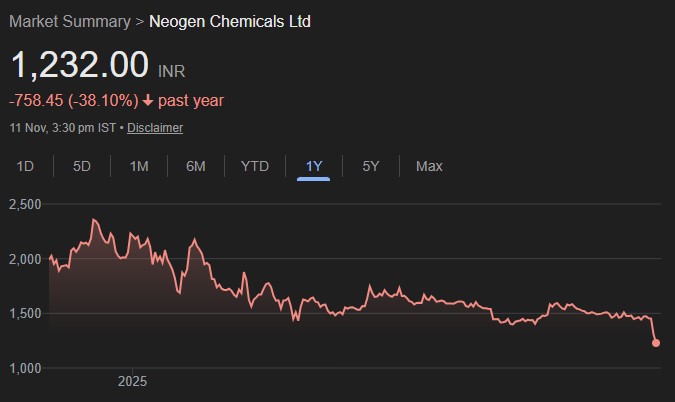This screenshot has height=402, width=675.
Task: Open the Disclaimer link
Action: click(x=155, y=128)
